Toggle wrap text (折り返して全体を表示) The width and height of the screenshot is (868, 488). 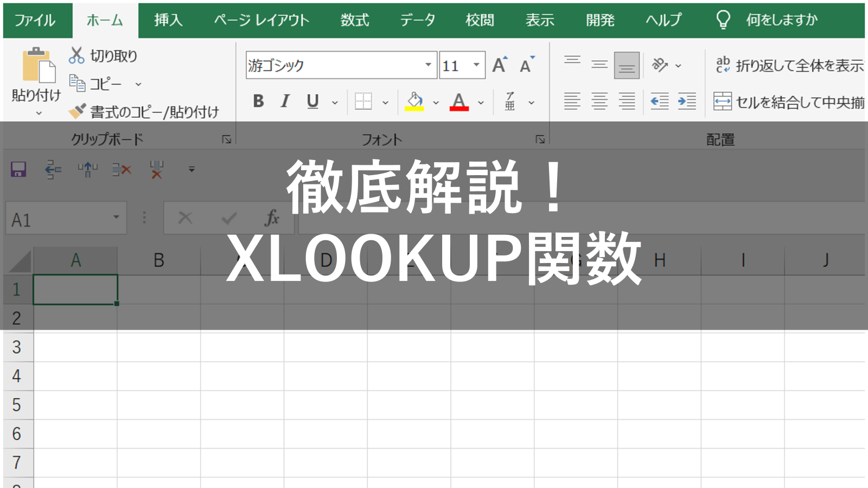tap(789, 65)
